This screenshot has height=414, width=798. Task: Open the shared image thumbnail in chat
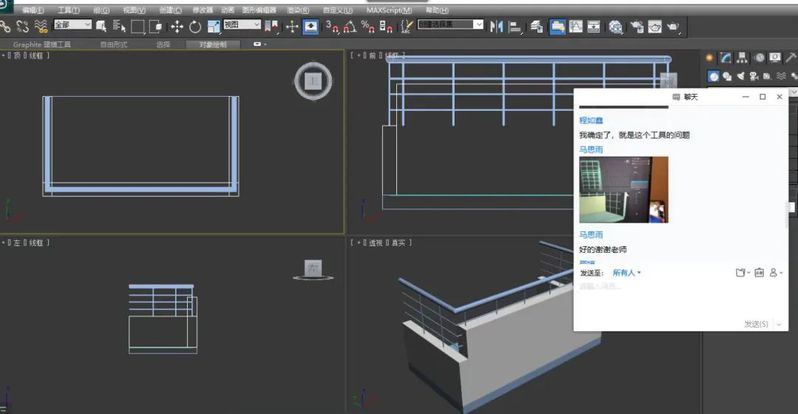(623, 189)
